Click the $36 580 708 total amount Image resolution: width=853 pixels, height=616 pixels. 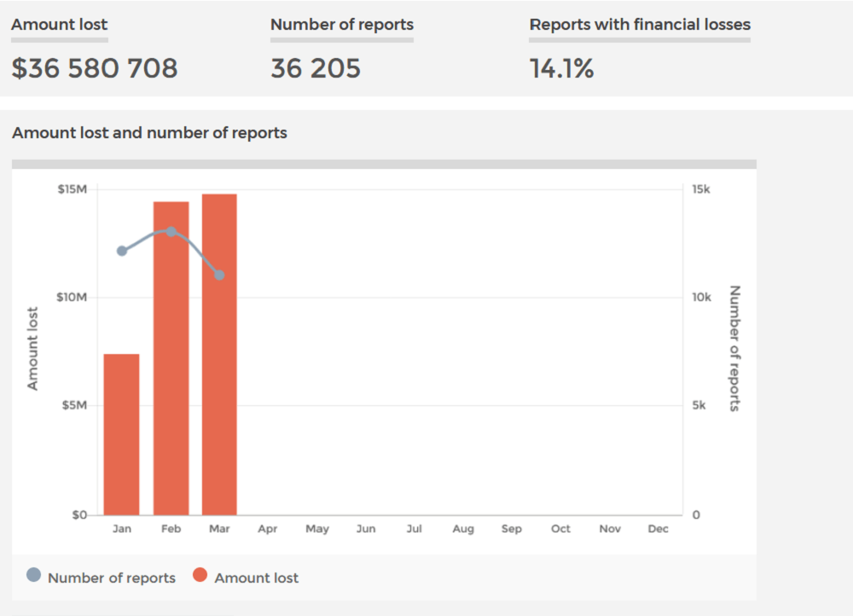pos(95,68)
